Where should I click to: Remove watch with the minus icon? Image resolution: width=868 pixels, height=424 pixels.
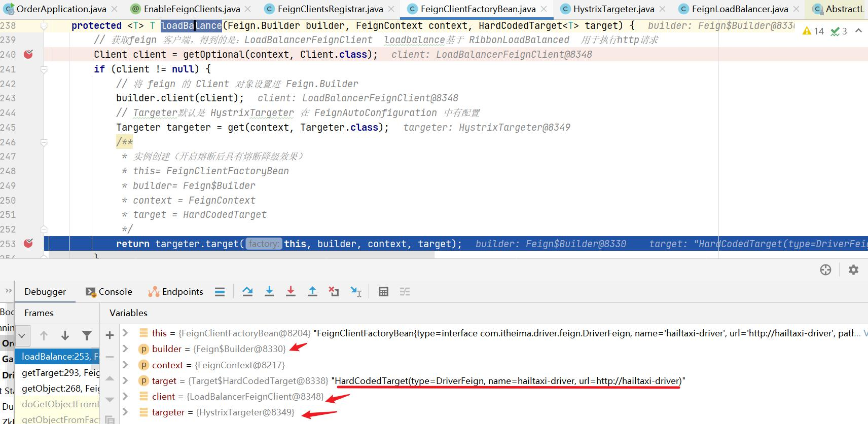(x=110, y=357)
